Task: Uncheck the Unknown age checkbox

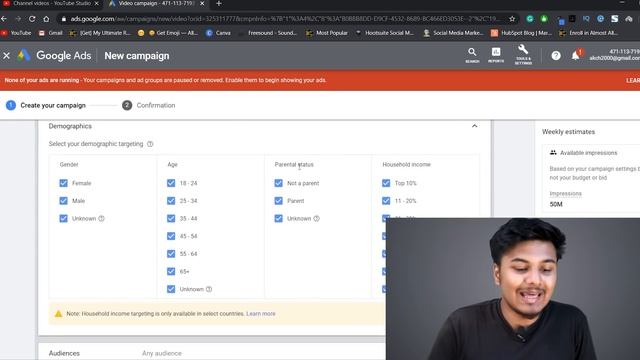Action: coord(171,289)
